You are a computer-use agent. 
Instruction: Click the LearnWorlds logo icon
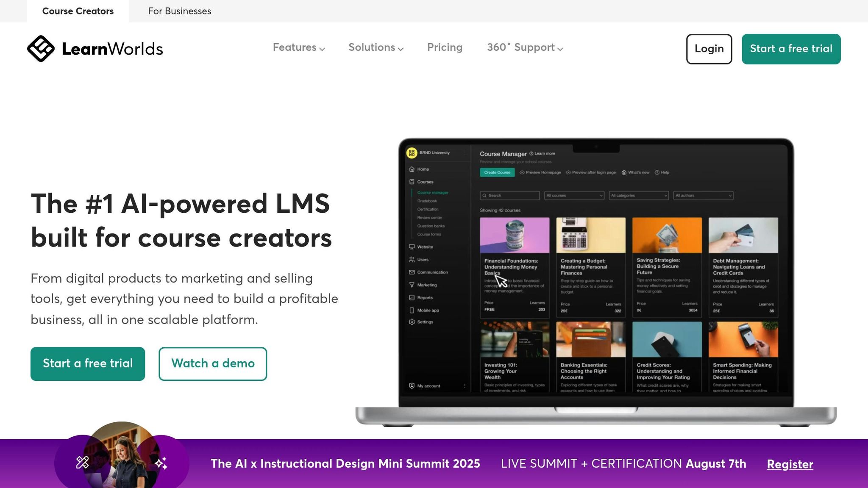point(41,48)
